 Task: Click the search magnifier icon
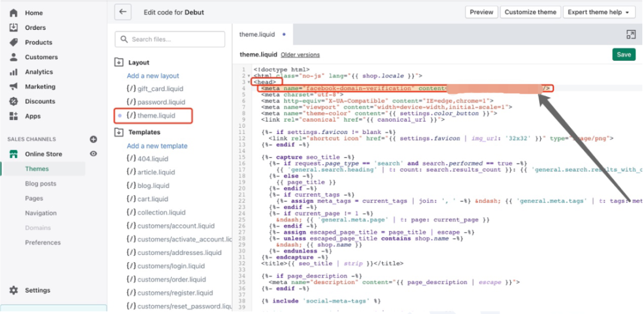click(124, 39)
